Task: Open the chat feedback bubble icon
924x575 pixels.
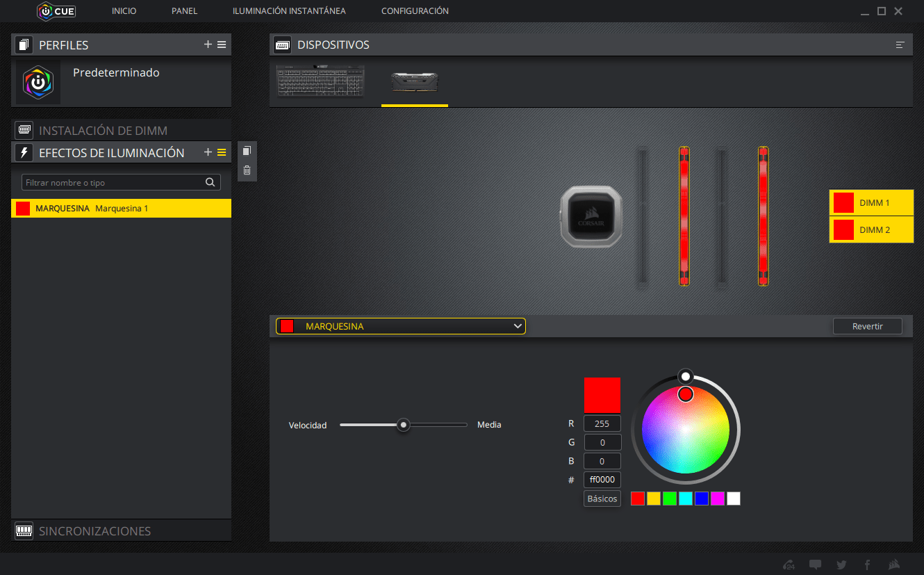Action: [816, 565]
